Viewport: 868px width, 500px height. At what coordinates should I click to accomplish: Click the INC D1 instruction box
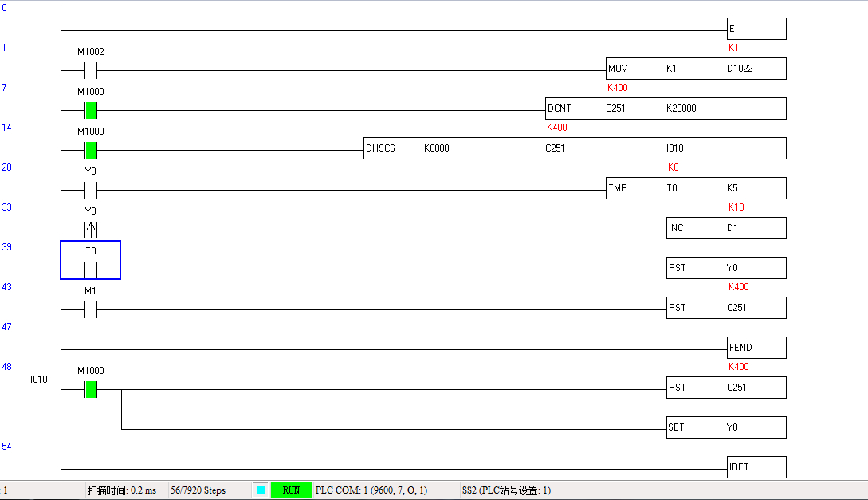tap(725, 228)
